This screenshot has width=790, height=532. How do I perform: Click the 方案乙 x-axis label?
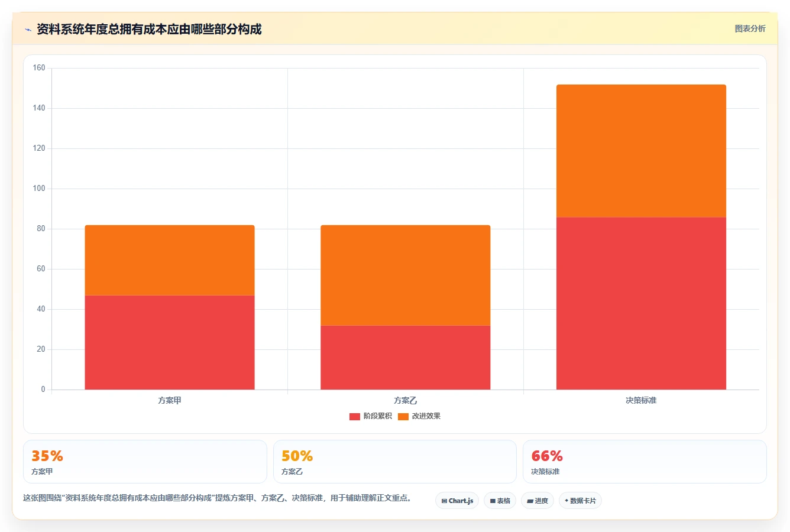406,400
